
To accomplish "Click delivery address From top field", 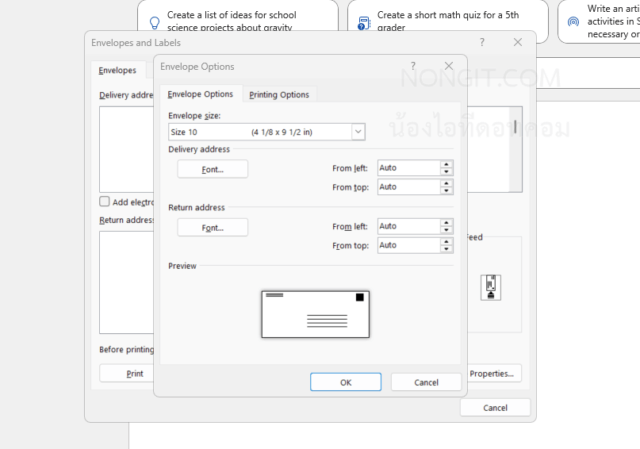I will click(409, 187).
